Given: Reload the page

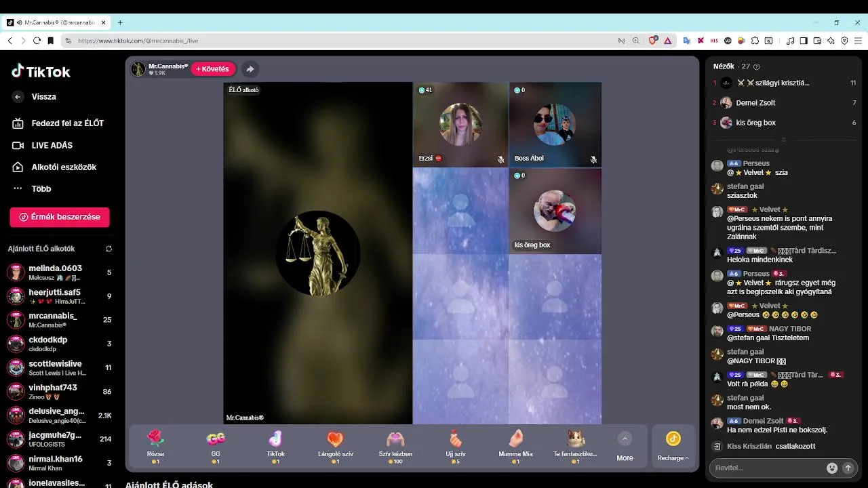Looking at the screenshot, I should pos(37,41).
